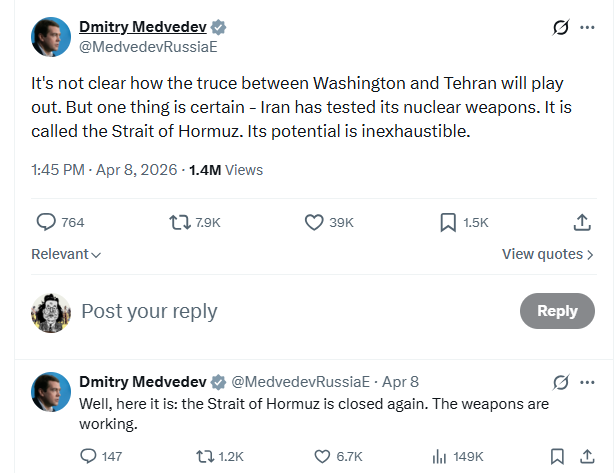Share the main post via share icon
The height and width of the screenshot is (473, 614).
(x=583, y=222)
